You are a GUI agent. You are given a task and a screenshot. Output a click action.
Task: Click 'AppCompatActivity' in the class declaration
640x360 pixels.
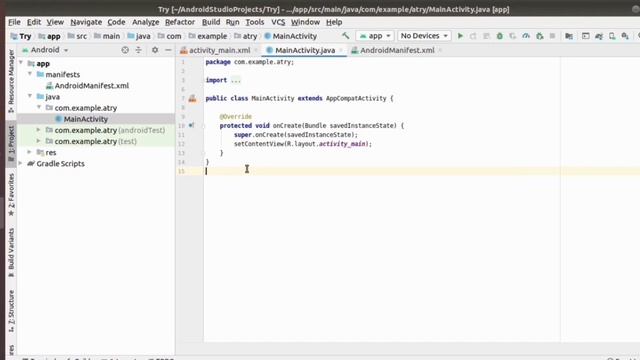point(356,98)
